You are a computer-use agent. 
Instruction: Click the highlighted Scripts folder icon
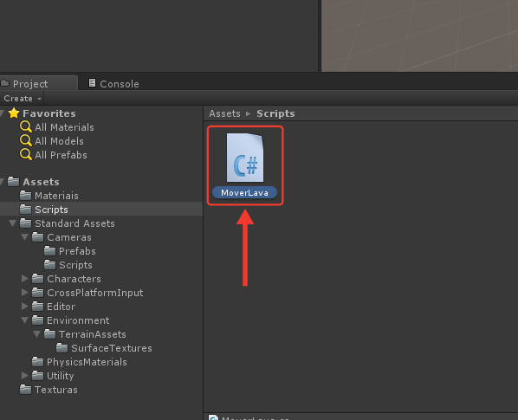25,210
